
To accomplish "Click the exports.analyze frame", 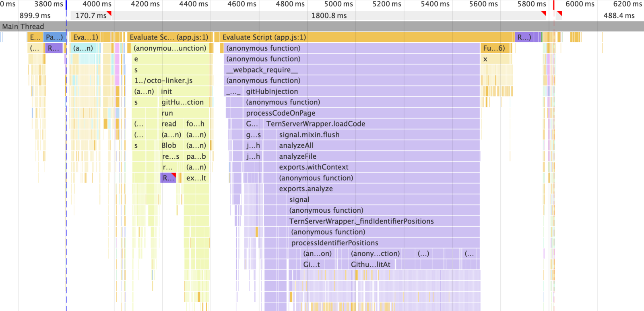I will (x=378, y=189).
